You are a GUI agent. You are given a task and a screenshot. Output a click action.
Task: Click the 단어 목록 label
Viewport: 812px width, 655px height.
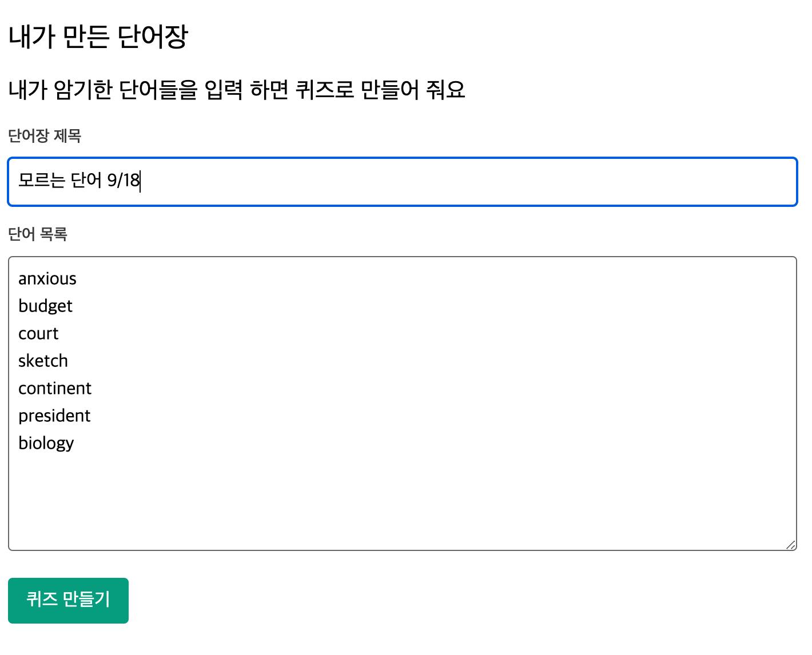point(38,234)
